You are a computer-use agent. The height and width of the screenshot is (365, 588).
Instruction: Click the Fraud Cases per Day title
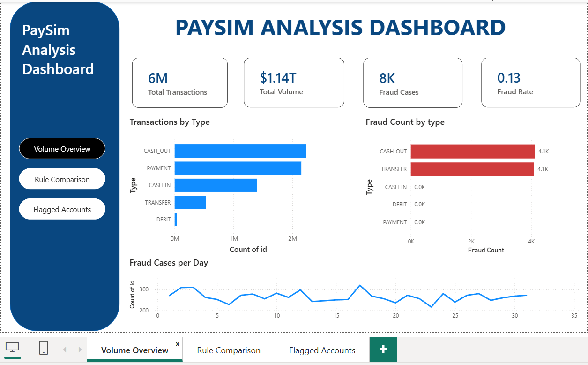pyautogui.click(x=169, y=263)
